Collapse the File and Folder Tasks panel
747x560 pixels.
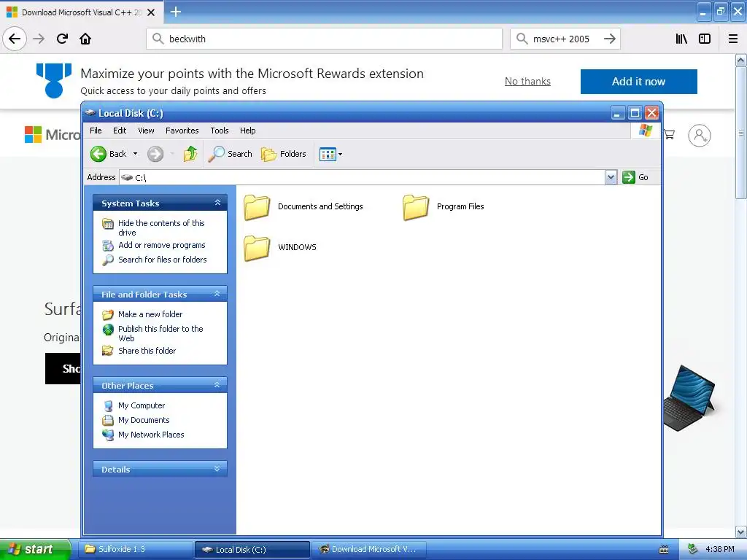tap(217, 294)
